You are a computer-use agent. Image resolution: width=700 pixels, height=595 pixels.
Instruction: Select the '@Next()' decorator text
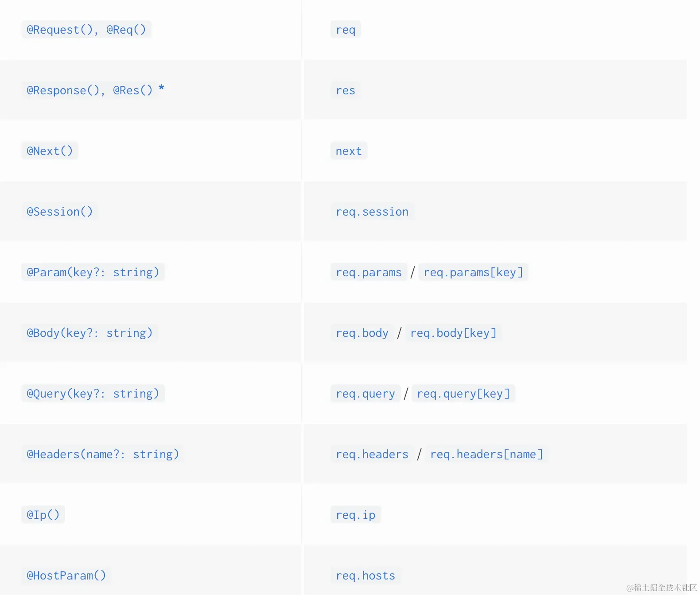point(50,151)
